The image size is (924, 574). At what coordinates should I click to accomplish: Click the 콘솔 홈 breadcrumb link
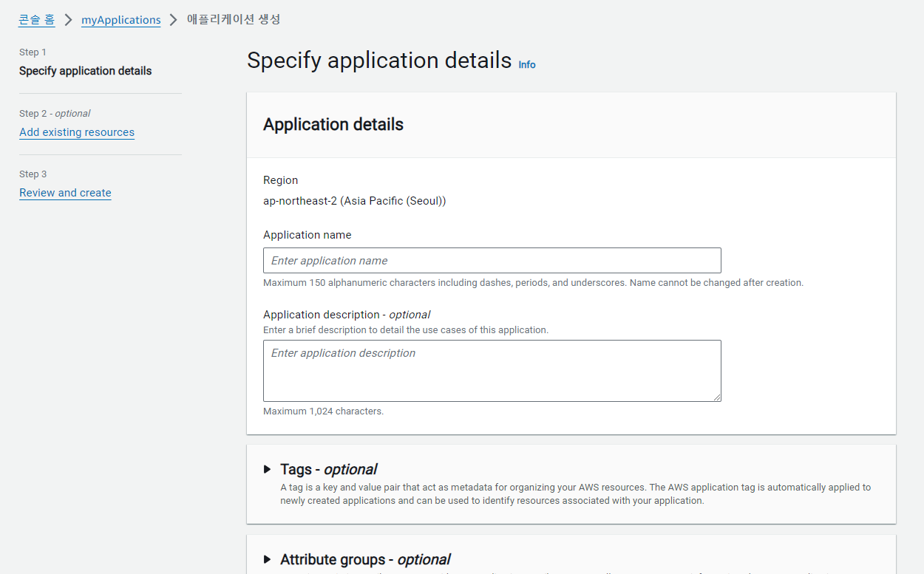pos(37,20)
